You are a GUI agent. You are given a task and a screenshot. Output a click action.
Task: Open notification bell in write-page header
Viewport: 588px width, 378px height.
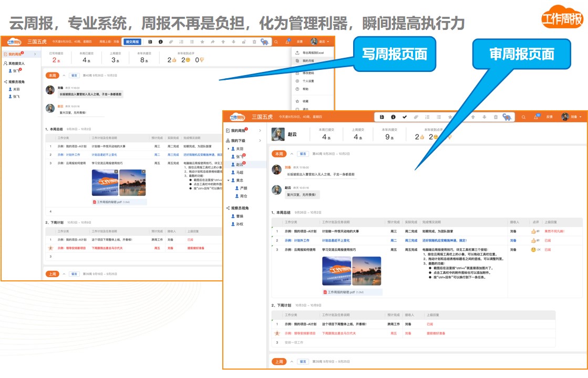tap(287, 41)
